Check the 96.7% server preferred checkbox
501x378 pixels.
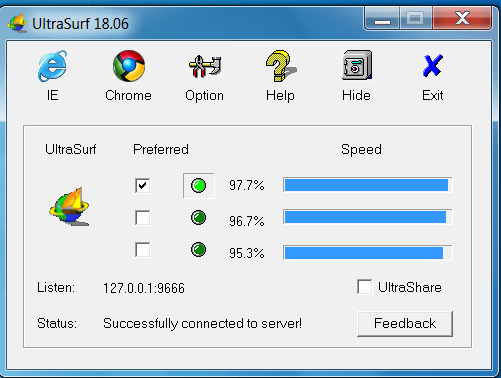pyautogui.click(x=143, y=218)
